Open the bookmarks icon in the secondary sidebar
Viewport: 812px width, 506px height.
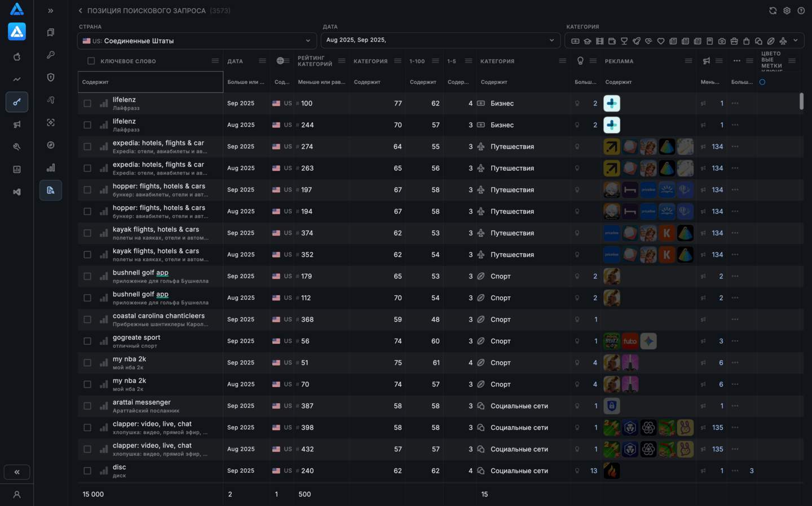(51, 32)
